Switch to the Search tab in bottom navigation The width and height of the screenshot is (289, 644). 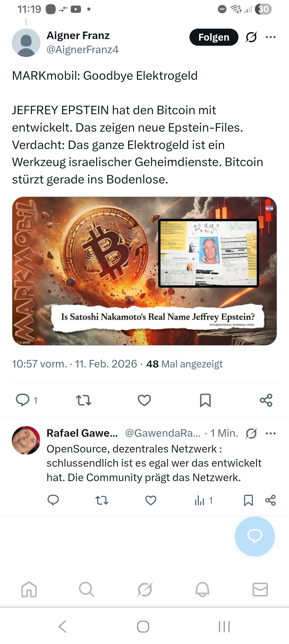[x=86, y=589]
